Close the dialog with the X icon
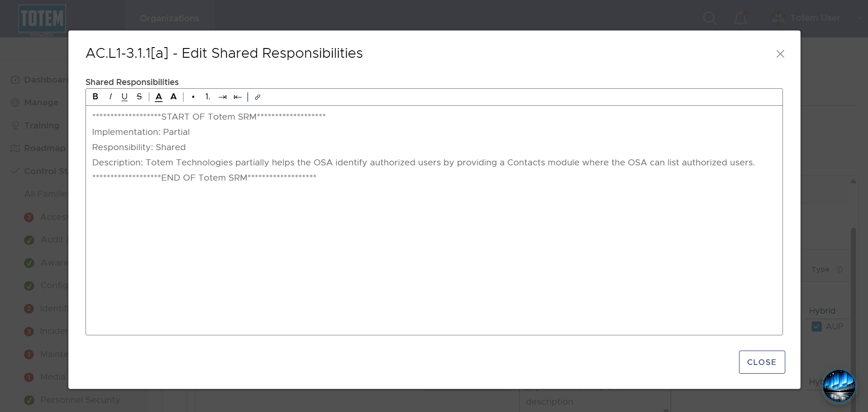Image resolution: width=868 pixels, height=412 pixels. tap(780, 54)
